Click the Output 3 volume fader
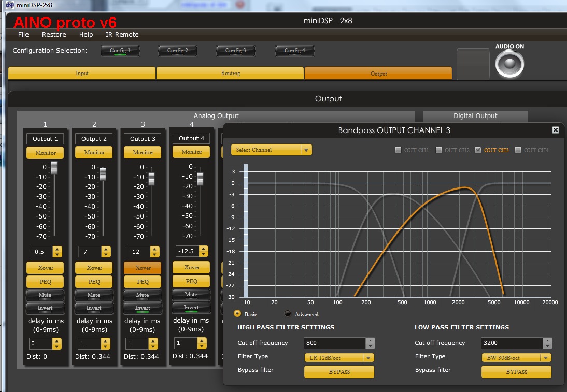This screenshot has height=392, width=567. [x=151, y=179]
